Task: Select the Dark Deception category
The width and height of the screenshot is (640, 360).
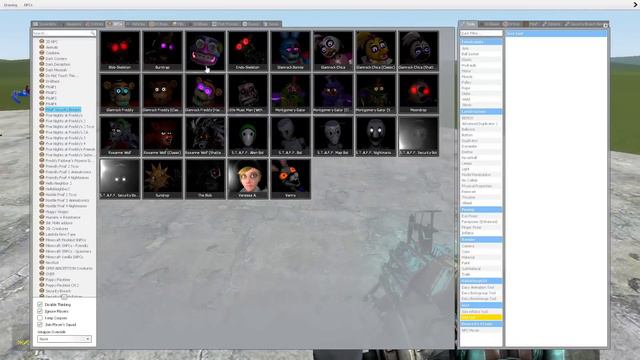Action: [58, 64]
